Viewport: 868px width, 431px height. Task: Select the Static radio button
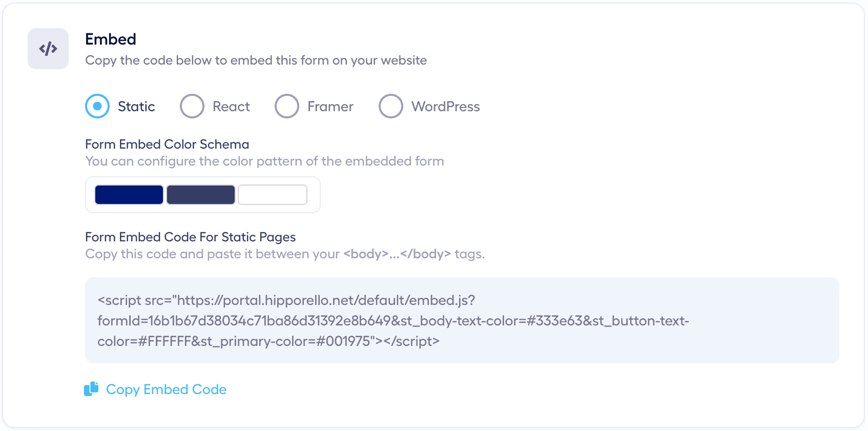coord(97,106)
